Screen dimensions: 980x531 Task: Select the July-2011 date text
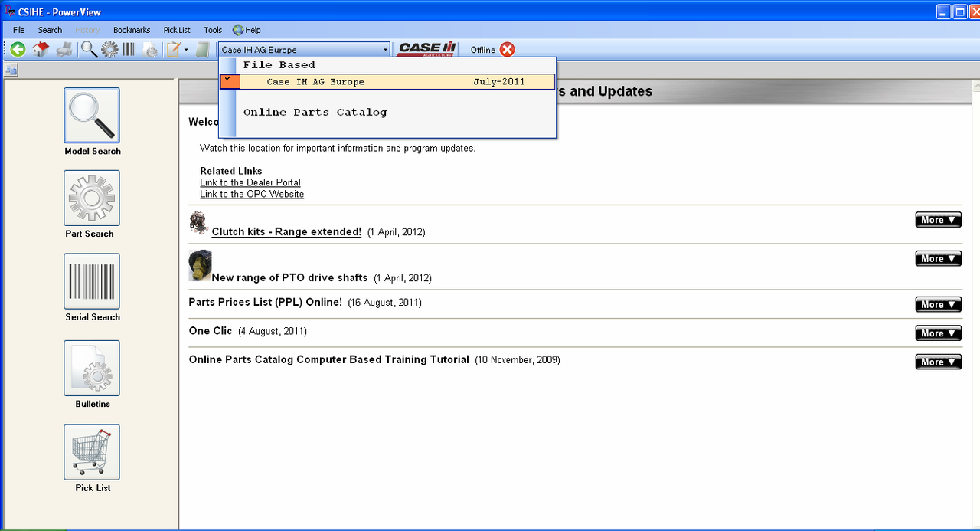pos(499,82)
